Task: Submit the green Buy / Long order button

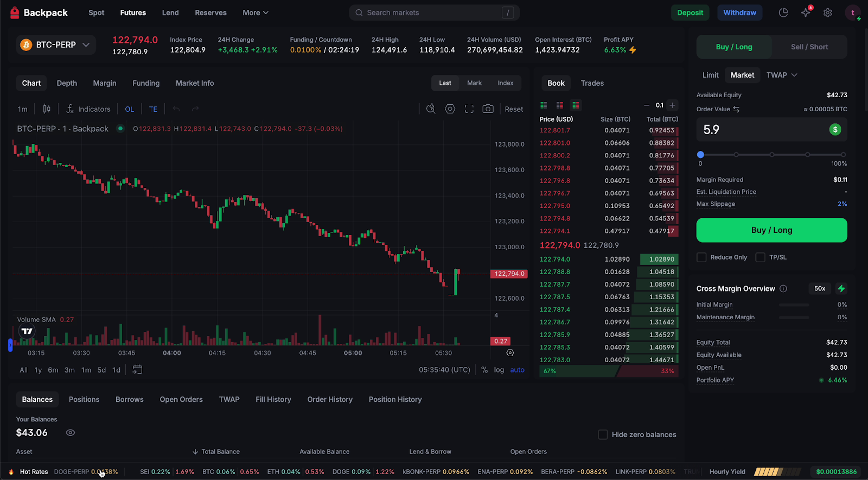Action: 771,230
